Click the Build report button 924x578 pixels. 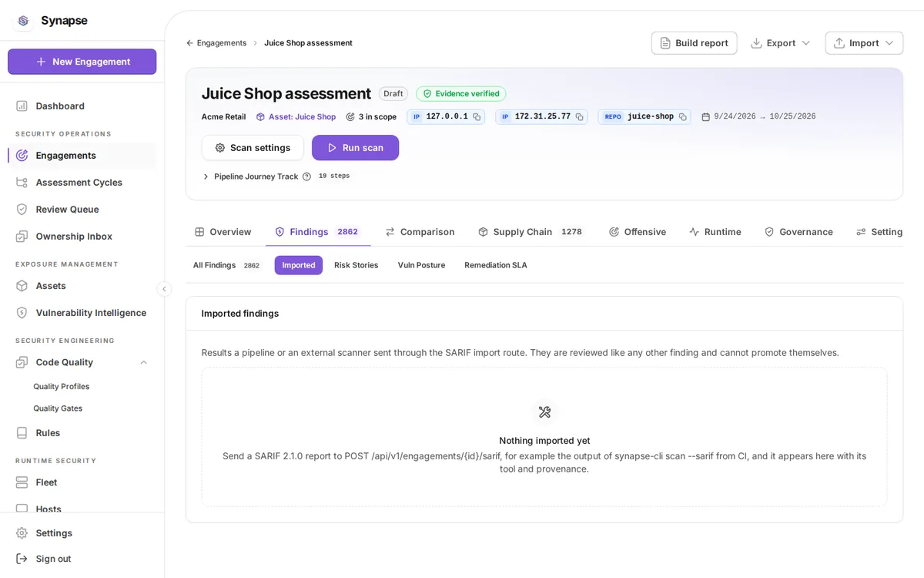click(694, 43)
